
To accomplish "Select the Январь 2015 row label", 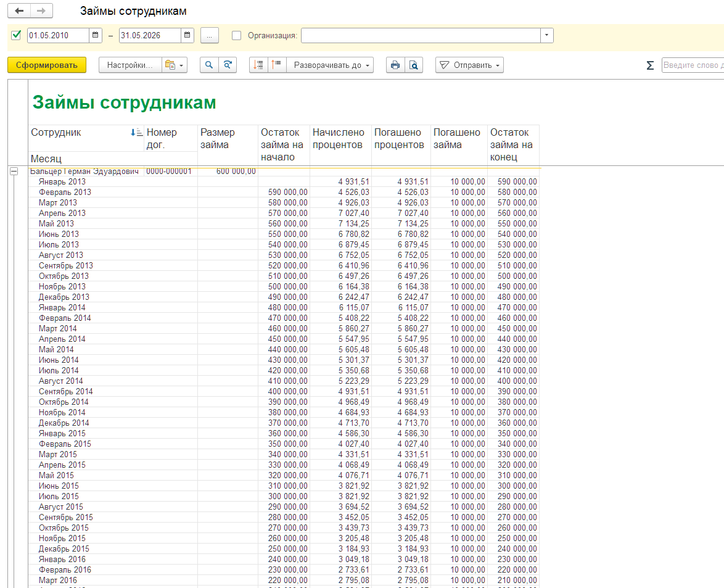I will (62, 434).
